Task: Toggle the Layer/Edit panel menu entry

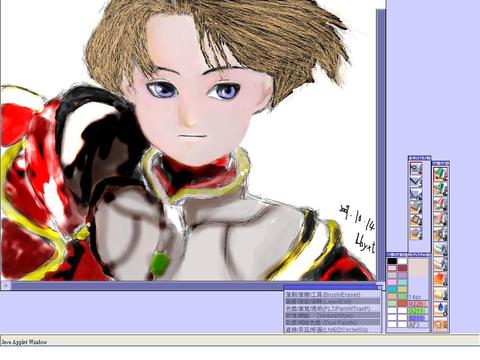Action: 332,301
